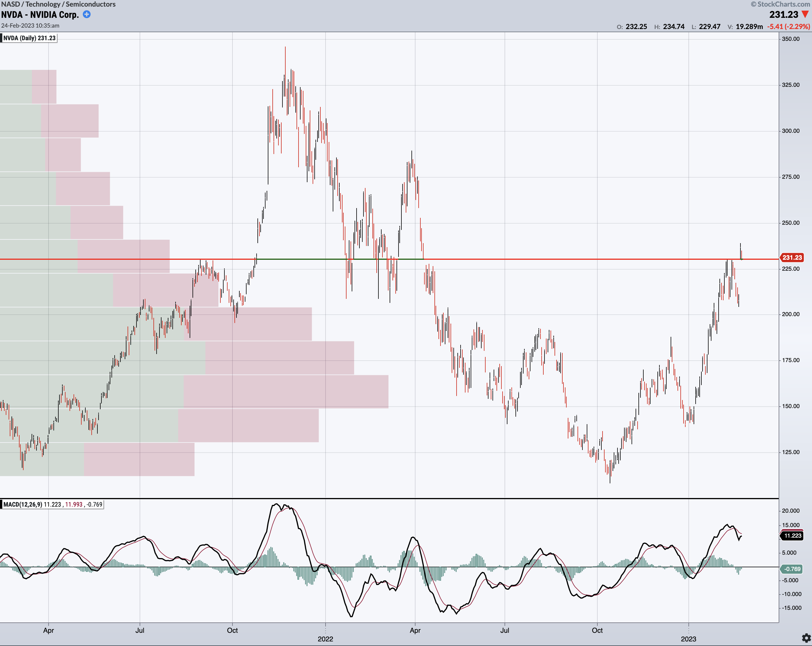Click the 350.00 price axis label
The height and width of the screenshot is (646, 812).
tap(790, 39)
